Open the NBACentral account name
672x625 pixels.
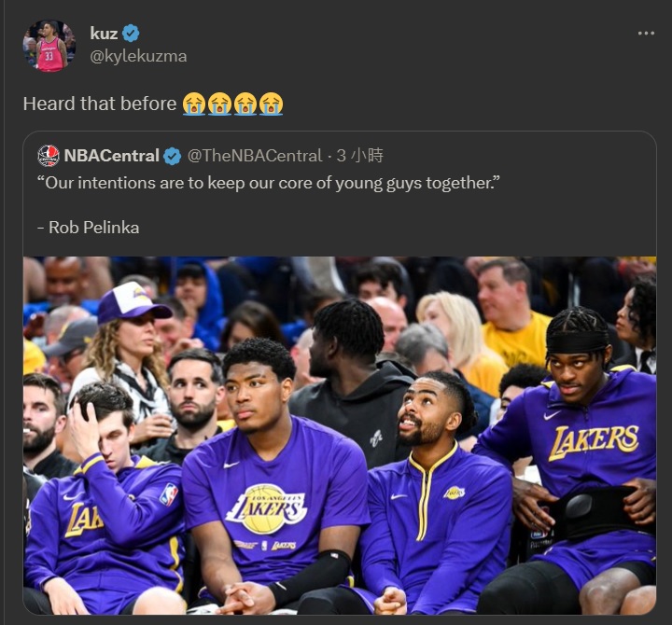(111, 156)
